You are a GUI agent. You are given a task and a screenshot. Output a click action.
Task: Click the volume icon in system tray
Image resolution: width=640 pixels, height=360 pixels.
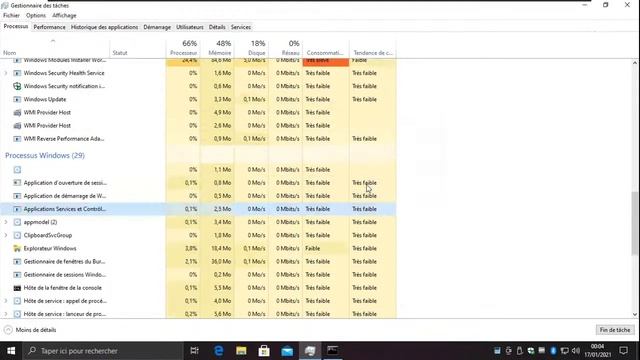(x=576, y=351)
